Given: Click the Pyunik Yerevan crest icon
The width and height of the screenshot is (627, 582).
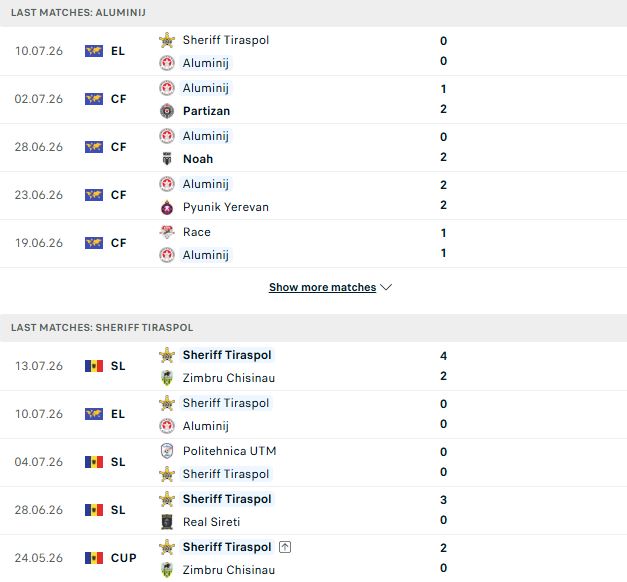Looking at the screenshot, I should click(167, 207).
